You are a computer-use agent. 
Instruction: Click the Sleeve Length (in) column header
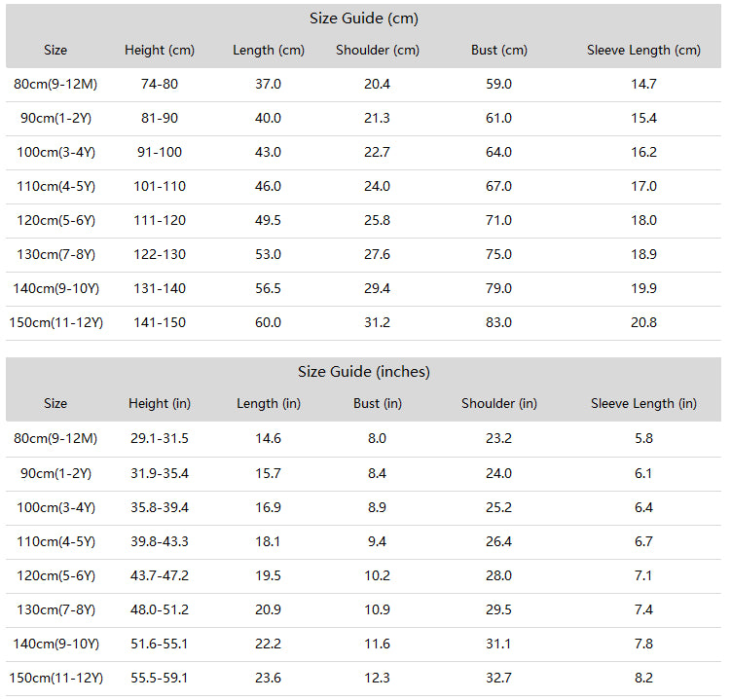pyautogui.click(x=643, y=403)
